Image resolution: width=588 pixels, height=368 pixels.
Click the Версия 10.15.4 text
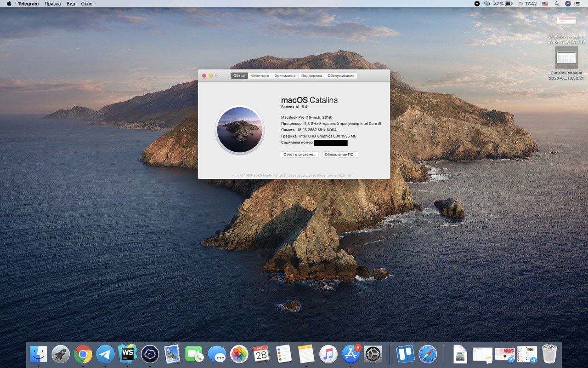click(x=294, y=107)
